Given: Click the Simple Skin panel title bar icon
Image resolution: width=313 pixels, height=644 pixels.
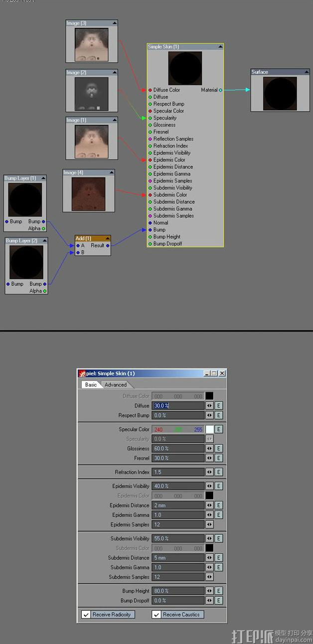Looking at the screenshot, I should click(82, 374).
